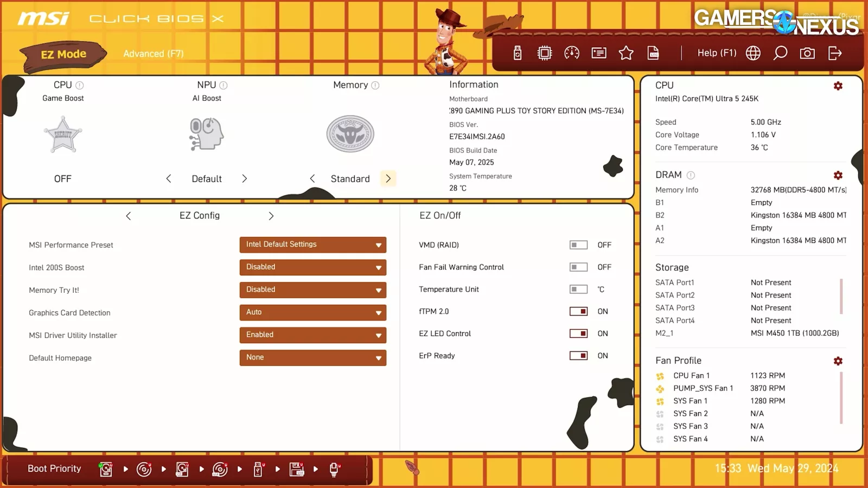The height and width of the screenshot is (488, 868).
Task: Expand the Graphics Card Detection dropdown
Action: [312, 312]
